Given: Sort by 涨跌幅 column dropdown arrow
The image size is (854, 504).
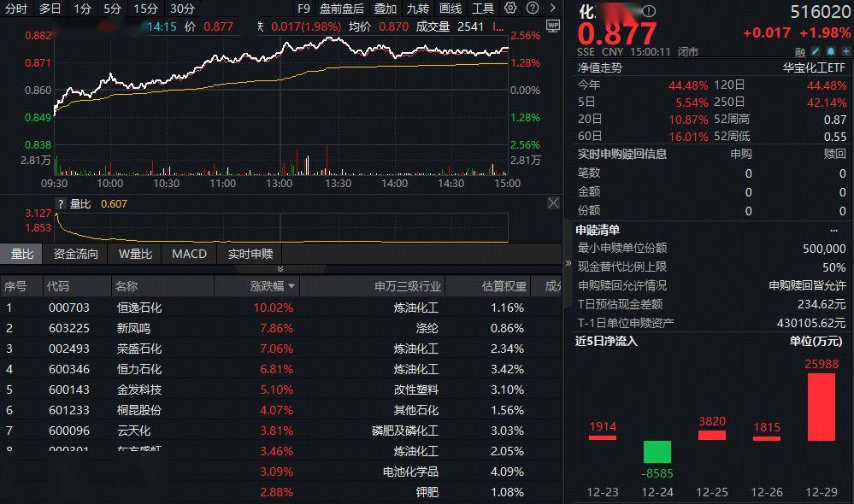Looking at the screenshot, I should (x=292, y=286).
